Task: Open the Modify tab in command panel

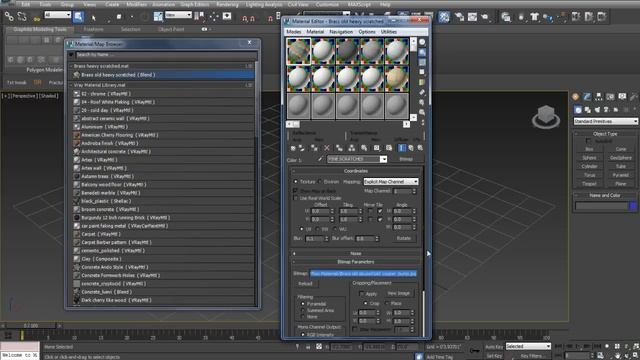Action: tap(587, 97)
